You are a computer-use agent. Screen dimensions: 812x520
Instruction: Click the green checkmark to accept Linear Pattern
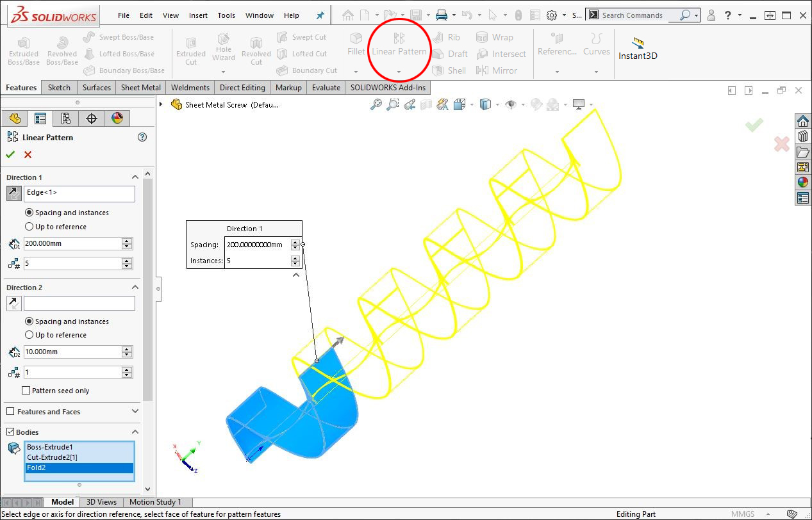point(10,154)
